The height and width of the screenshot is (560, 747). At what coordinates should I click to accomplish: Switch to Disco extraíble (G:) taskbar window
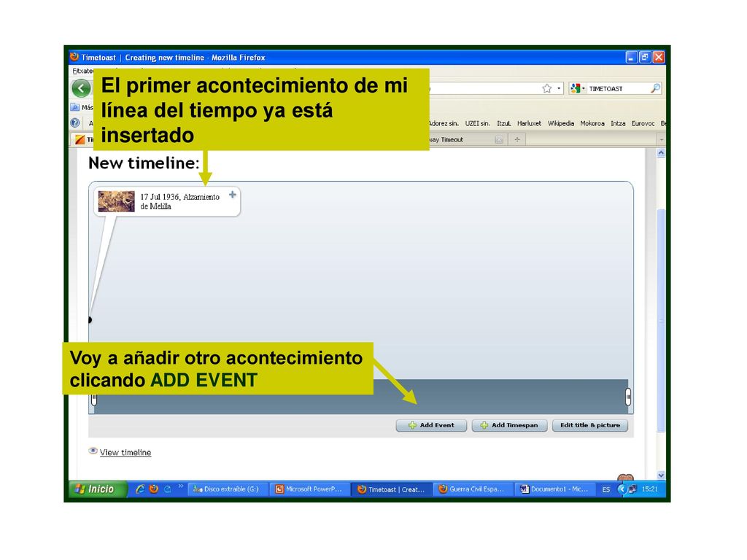pos(227,489)
